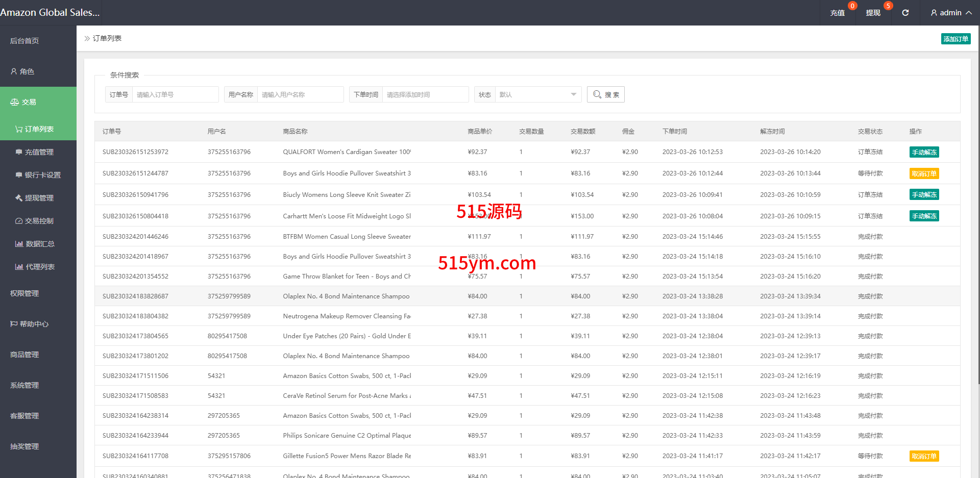The height and width of the screenshot is (478, 980).
Task: Click the 充值 notification with badge
Action: (x=838, y=13)
